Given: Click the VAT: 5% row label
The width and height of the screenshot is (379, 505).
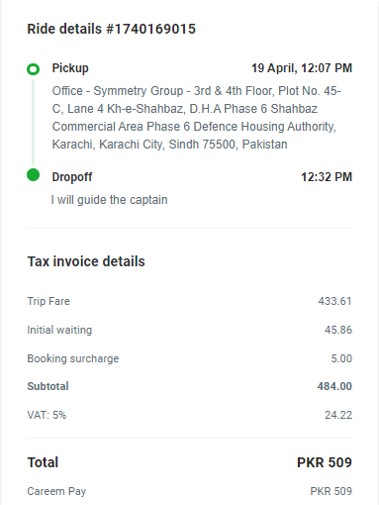Looking at the screenshot, I should point(47,415).
